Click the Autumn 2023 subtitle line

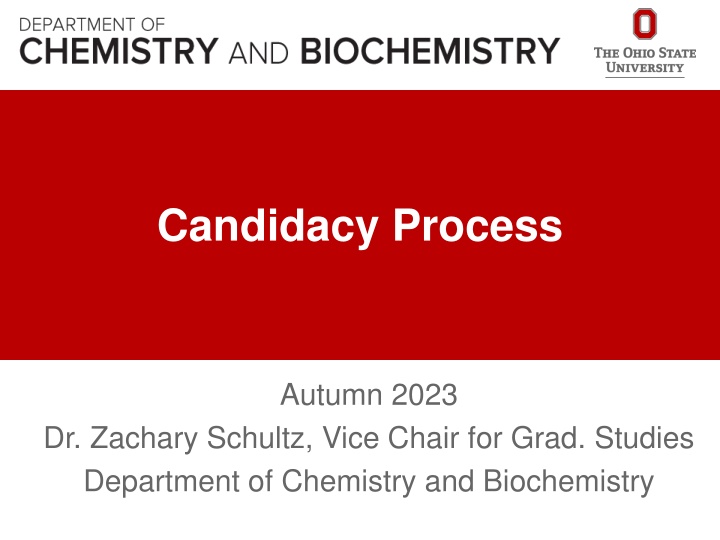[x=368, y=396]
